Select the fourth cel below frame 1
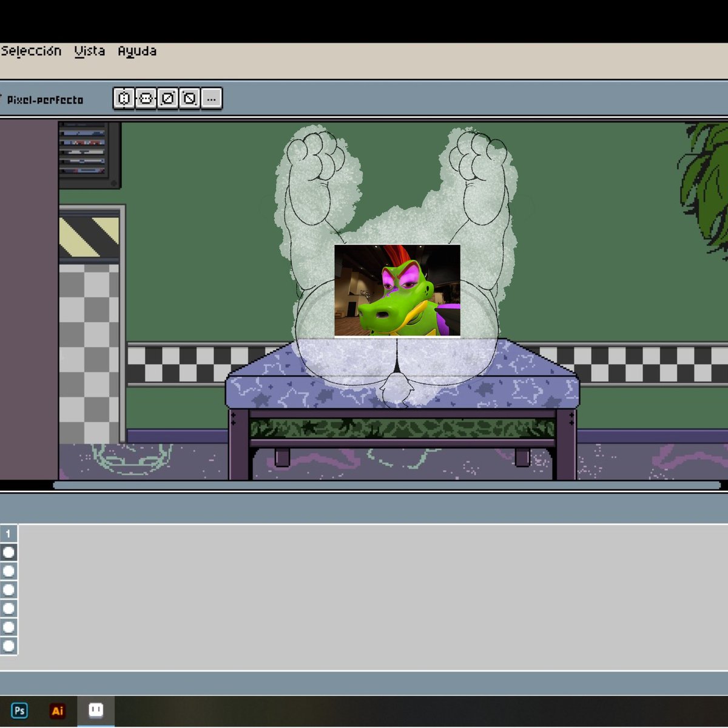The width and height of the screenshot is (728, 728). coord(8,608)
